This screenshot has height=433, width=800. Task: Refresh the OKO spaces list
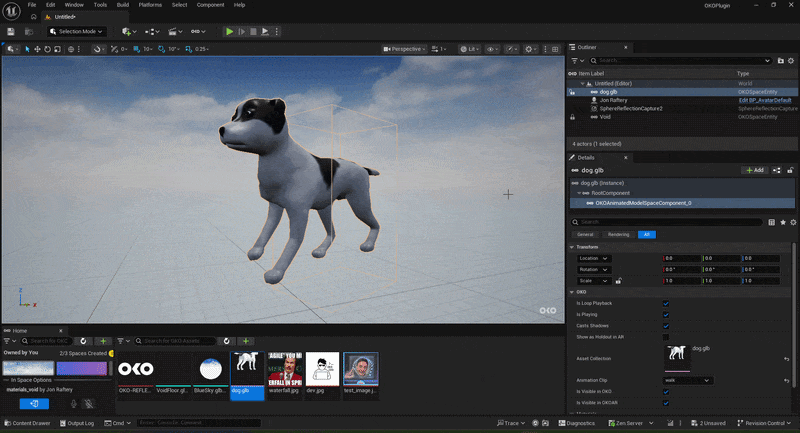pos(83,341)
